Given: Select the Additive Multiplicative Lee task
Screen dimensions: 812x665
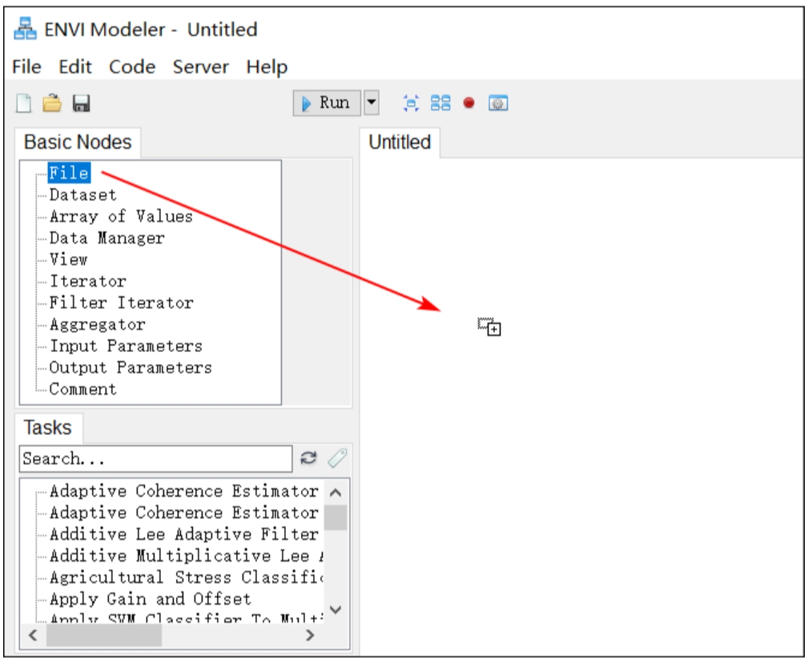Looking at the screenshot, I should (x=187, y=556).
